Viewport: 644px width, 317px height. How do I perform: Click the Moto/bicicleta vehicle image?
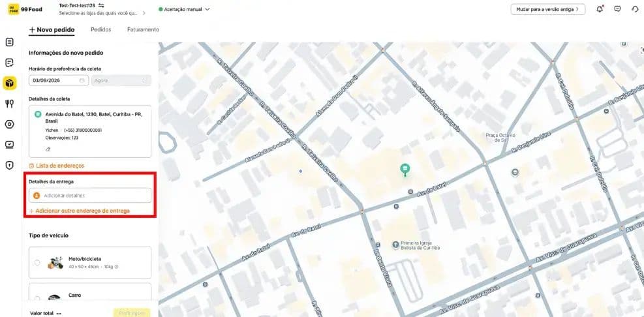[x=55, y=263]
